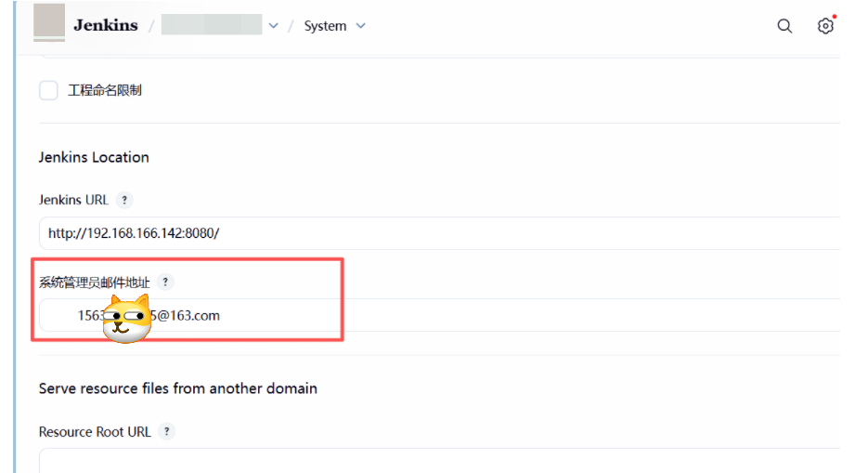Image resolution: width=868 pixels, height=473 pixels.
Task: Show help for 系统管理员邮件地址
Action: pos(165,282)
